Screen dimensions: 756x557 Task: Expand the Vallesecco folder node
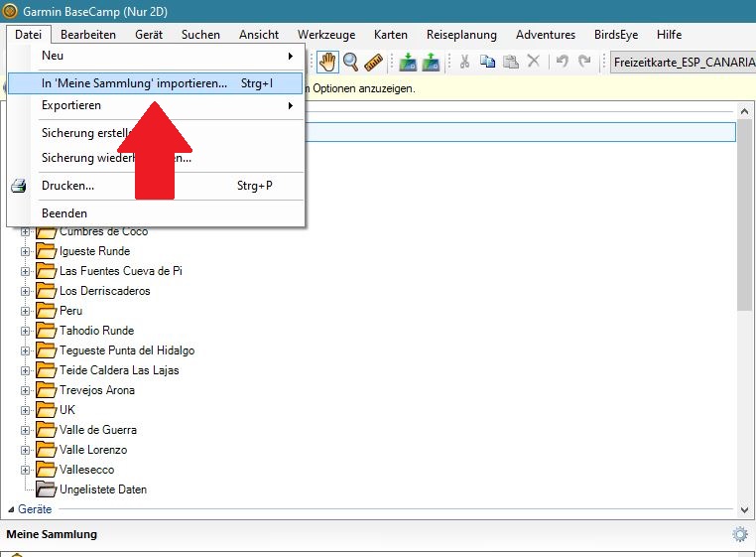tap(25, 470)
